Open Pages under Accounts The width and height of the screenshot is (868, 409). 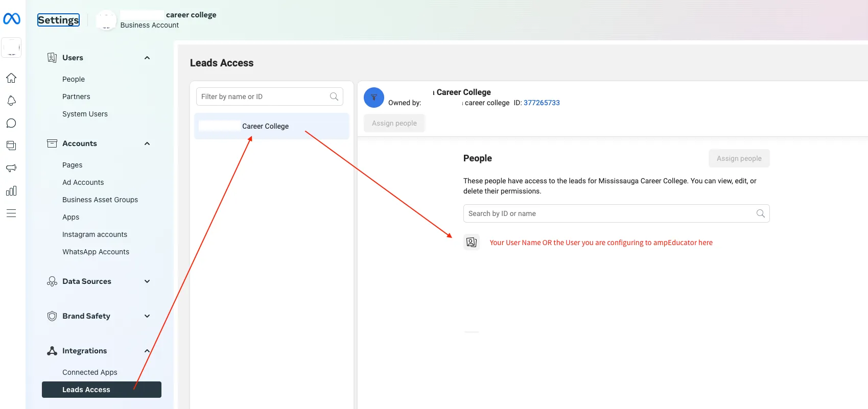pyautogui.click(x=73, y=165)
